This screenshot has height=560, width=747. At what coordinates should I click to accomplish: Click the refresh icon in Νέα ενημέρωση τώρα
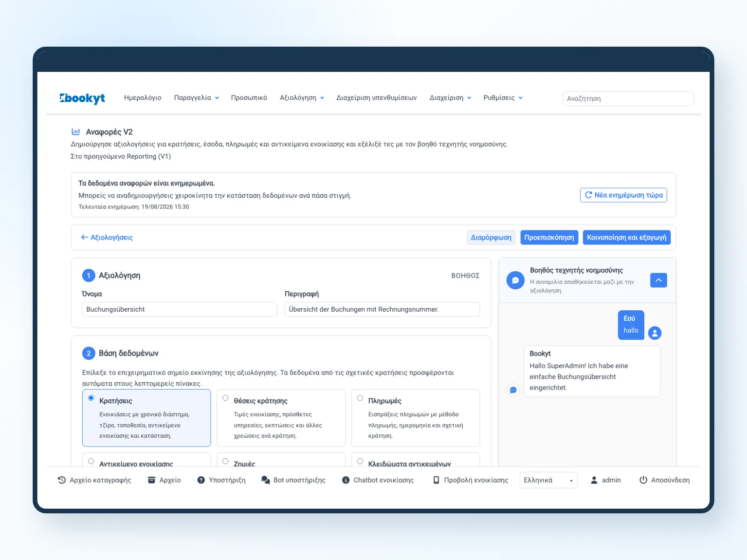tap(588, 195)
